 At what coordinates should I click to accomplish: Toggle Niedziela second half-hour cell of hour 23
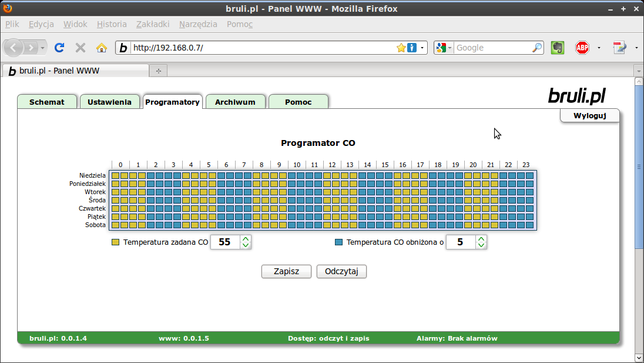pyautogui.click(x=529, y=175)
